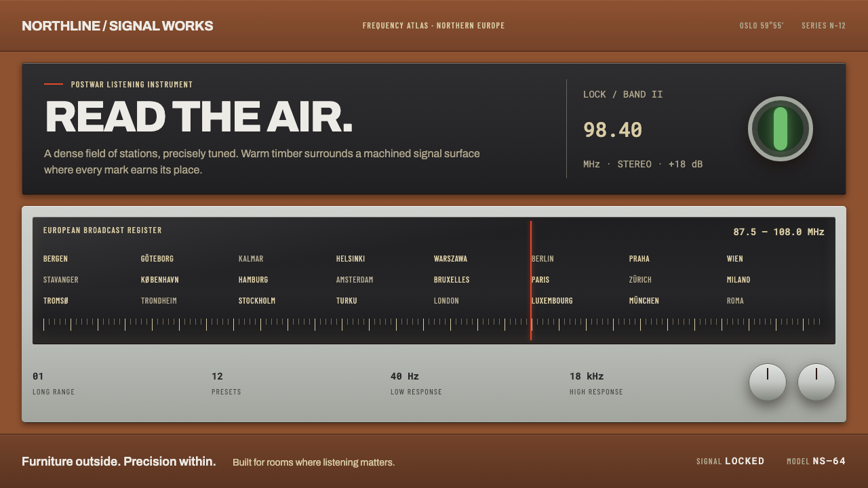Toggle the green signal lock indicator

[x=781, y=129]
